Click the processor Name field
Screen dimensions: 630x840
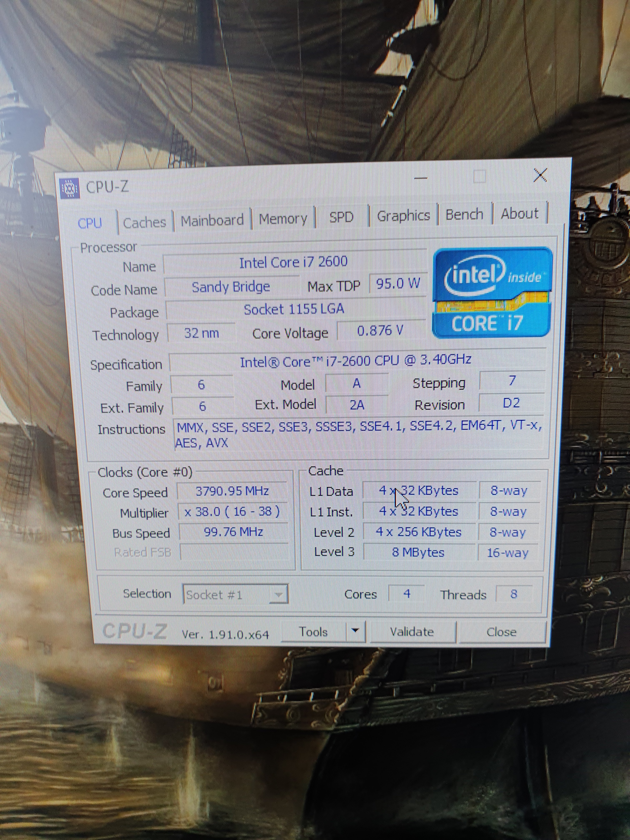click(293, 262)
